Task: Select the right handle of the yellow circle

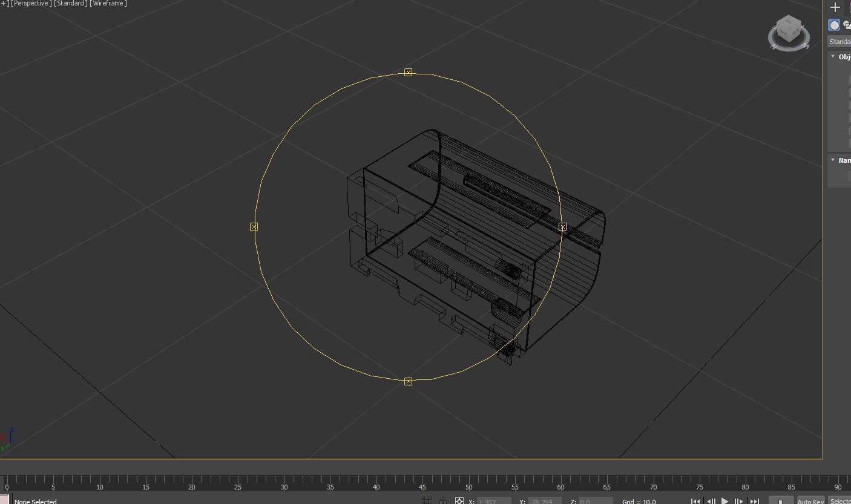Action: (x=562, y=226)
